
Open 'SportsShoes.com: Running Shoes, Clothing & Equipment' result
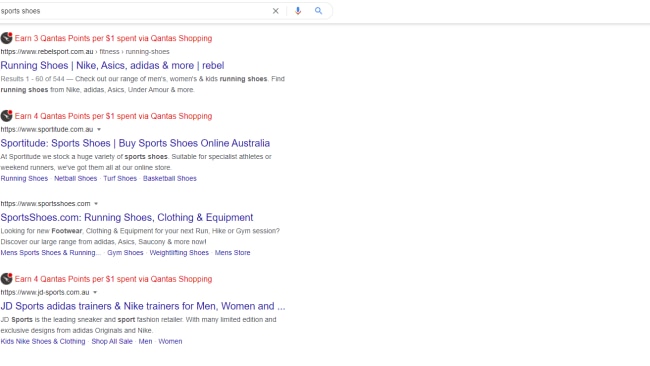[x=127, y=218]
